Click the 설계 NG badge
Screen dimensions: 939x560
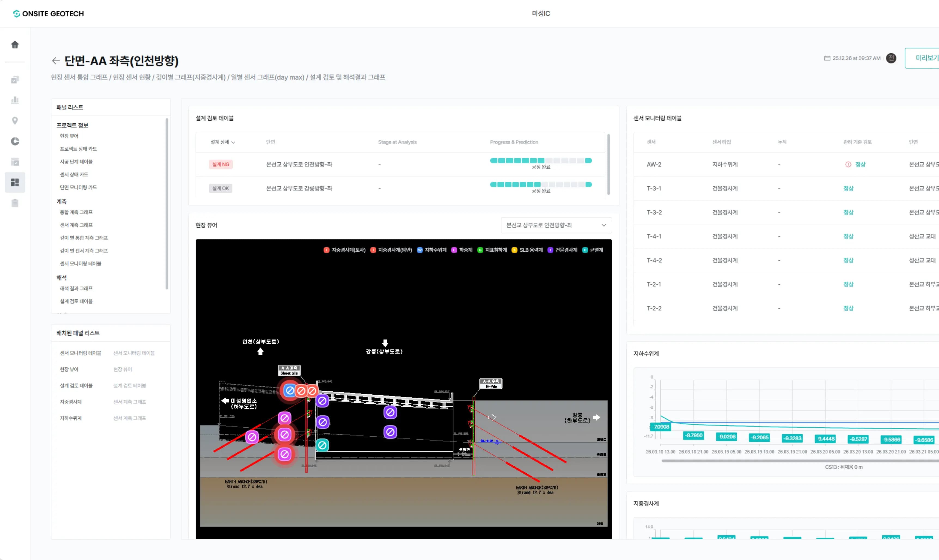(x=221, y=165)
